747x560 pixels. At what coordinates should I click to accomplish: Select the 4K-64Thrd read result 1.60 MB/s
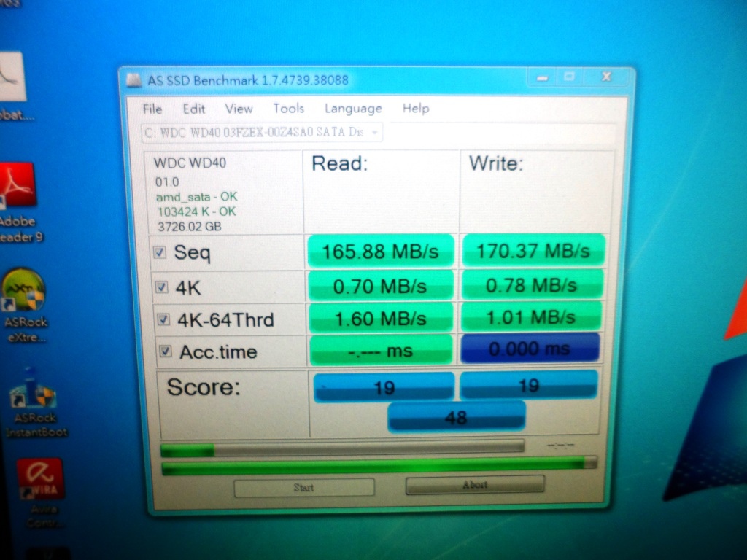[380, 318]
